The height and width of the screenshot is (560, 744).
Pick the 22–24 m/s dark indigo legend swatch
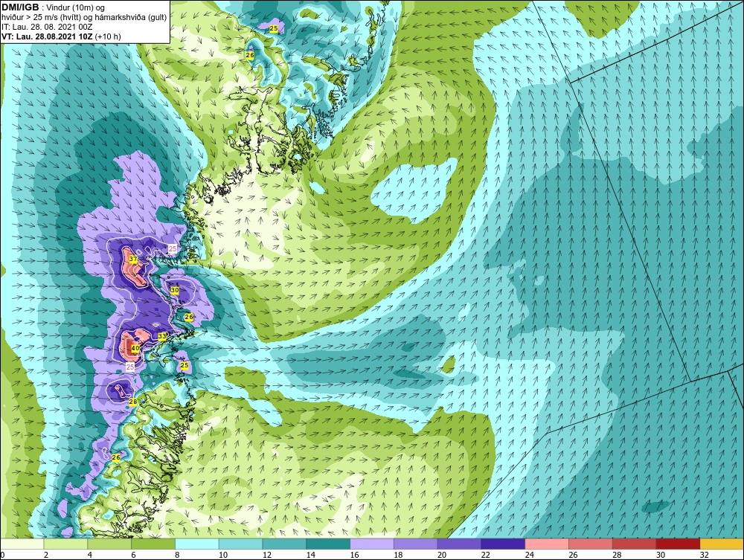504,544
